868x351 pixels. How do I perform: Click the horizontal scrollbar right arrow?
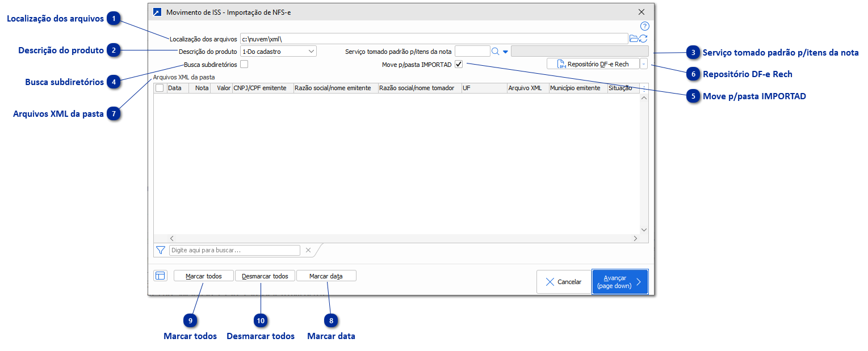click(x=636, y=239)
